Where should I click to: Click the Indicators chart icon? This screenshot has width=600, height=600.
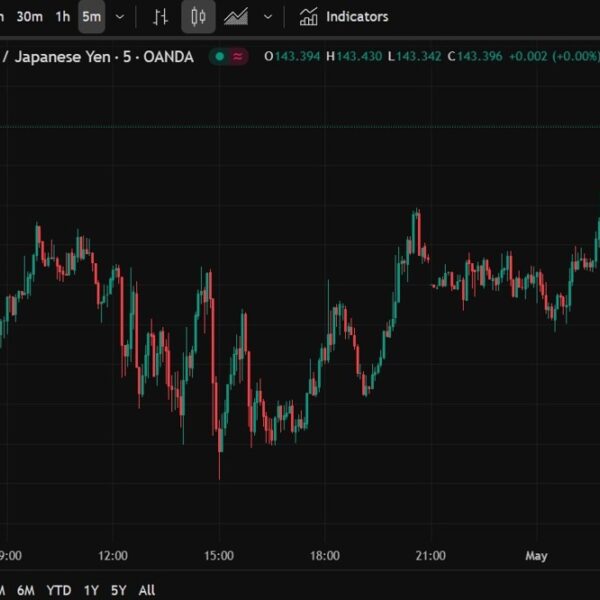[309, 17]
